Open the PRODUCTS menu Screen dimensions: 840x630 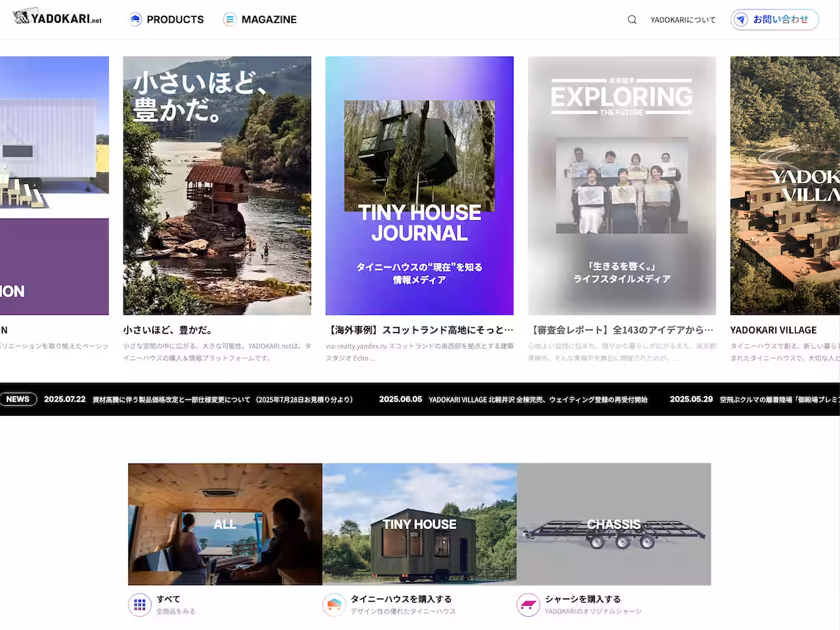click(x=175, y=20)
